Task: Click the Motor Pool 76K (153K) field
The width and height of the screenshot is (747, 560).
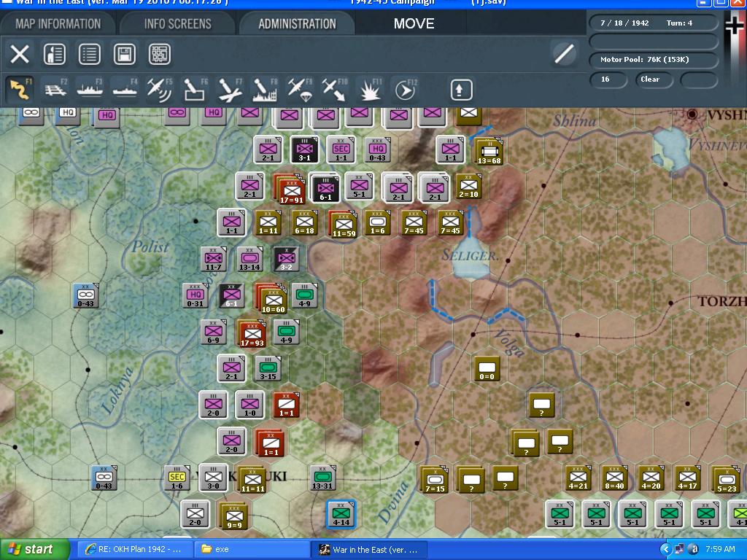Action: [654, 60]
